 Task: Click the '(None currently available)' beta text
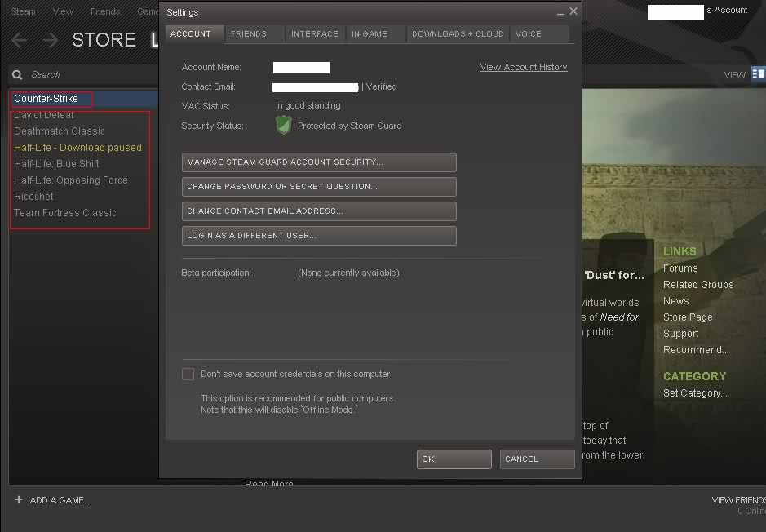pyautogui.click(x=349, y=273)
